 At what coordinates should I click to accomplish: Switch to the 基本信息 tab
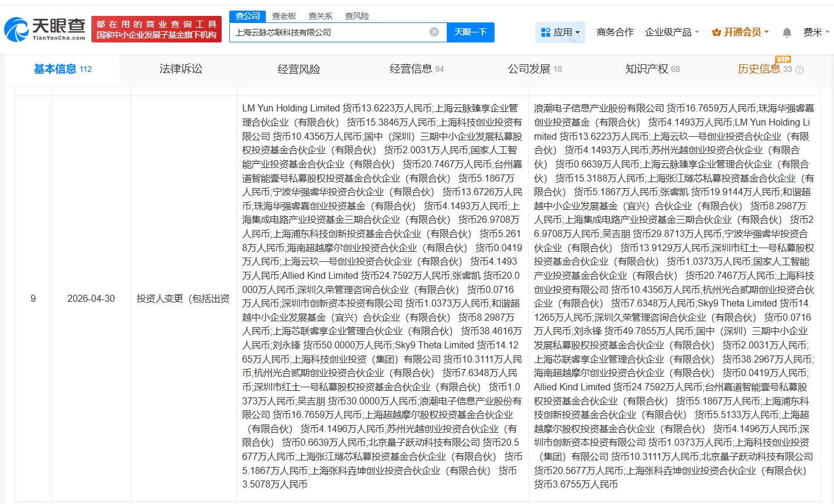62,70
